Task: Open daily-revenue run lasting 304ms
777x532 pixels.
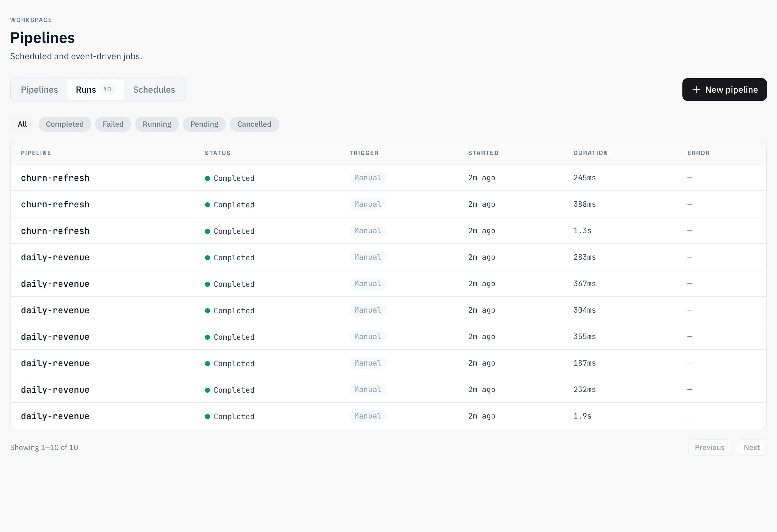Action: [389, 310]
